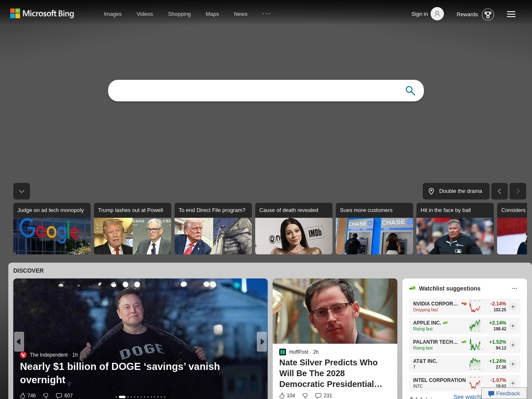The height and width of the screenshot is (399, 532).
Task: Open the AT&T INC. stock row
Action: pyautogui.click(x=465, y=364)
